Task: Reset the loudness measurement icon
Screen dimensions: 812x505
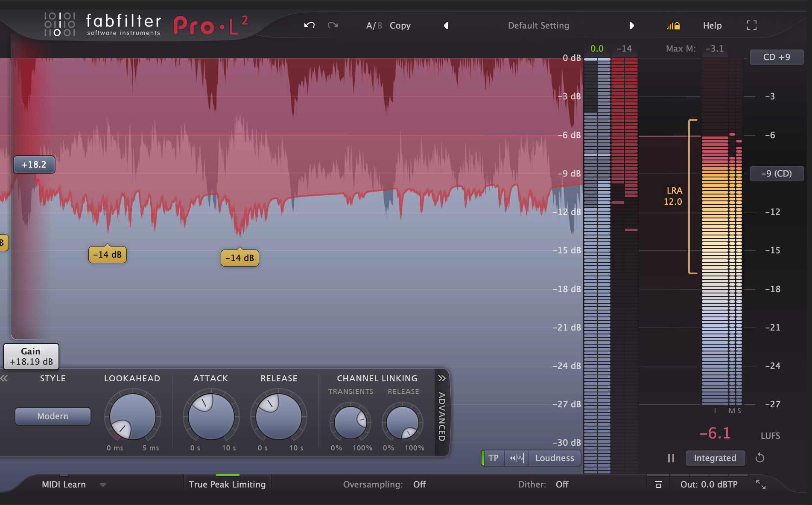Action: click(x=760, y=458)
